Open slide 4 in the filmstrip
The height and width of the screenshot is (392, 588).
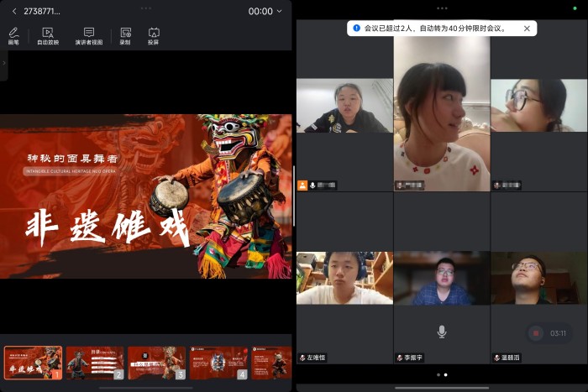pos(218,363)
